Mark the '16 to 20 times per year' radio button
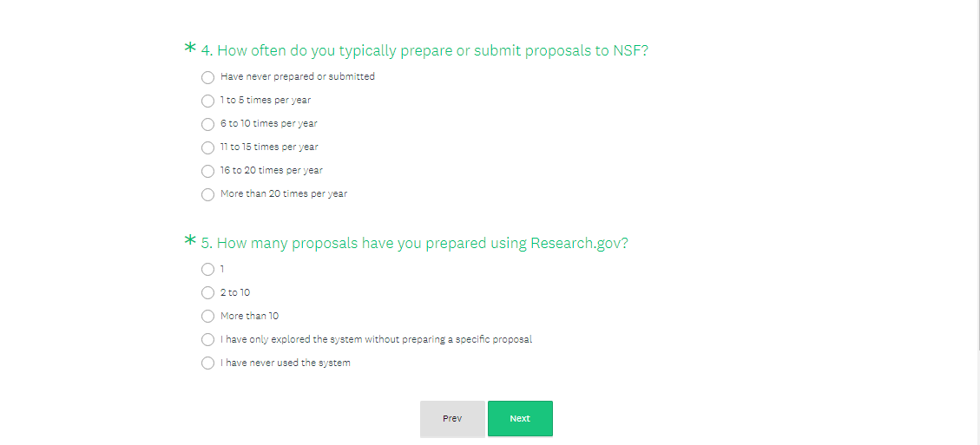980x445 pixels. tap(207, 171)
